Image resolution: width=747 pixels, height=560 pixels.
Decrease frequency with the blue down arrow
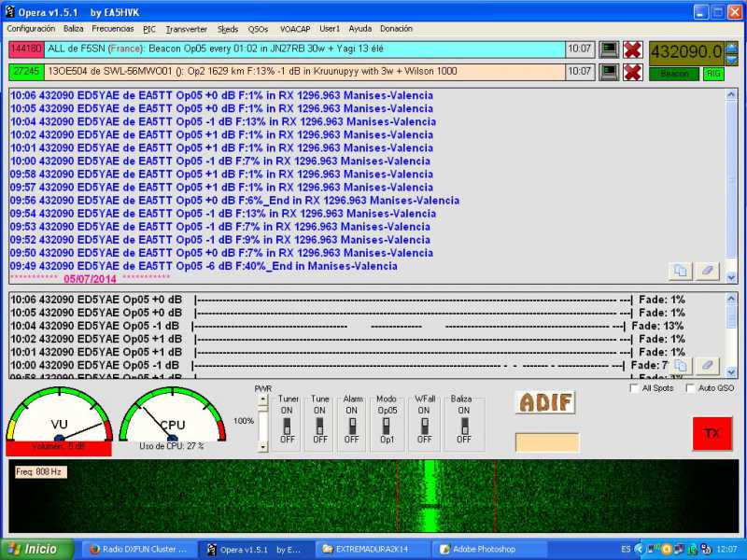coord(731,59)
